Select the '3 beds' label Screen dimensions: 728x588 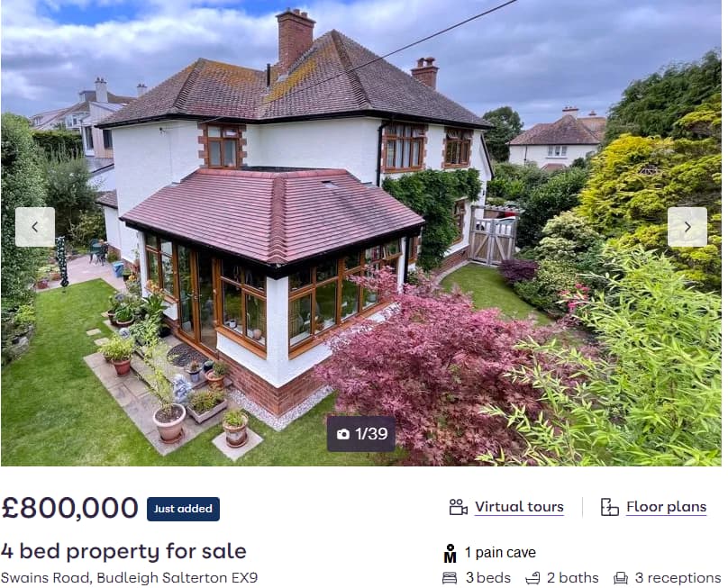coord(488,578)
